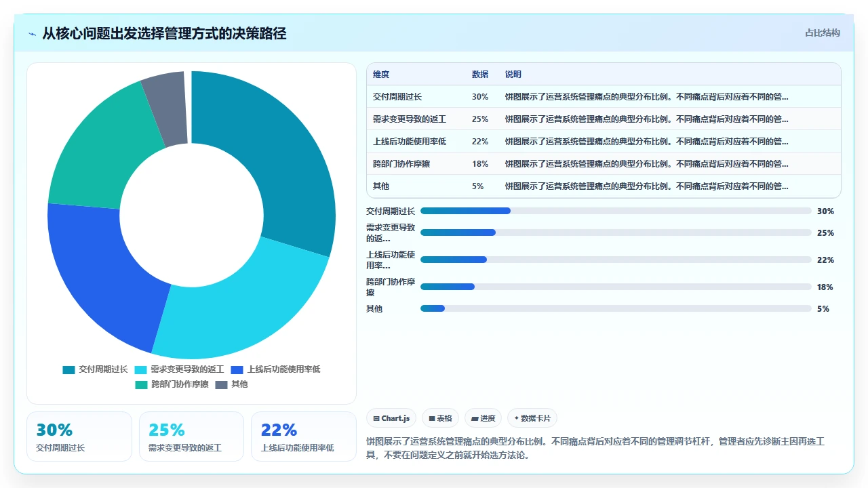Click the lightning icon beside the title
868x488 pixels.
[32, 34]
